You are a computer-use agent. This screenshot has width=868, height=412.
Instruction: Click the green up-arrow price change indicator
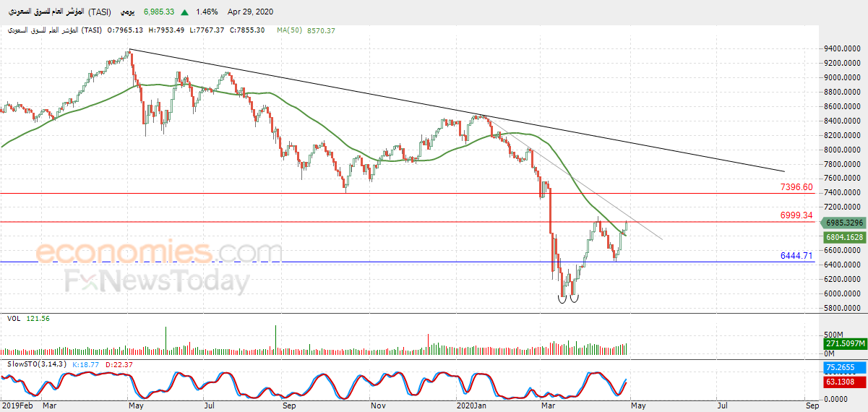point(186,12)
